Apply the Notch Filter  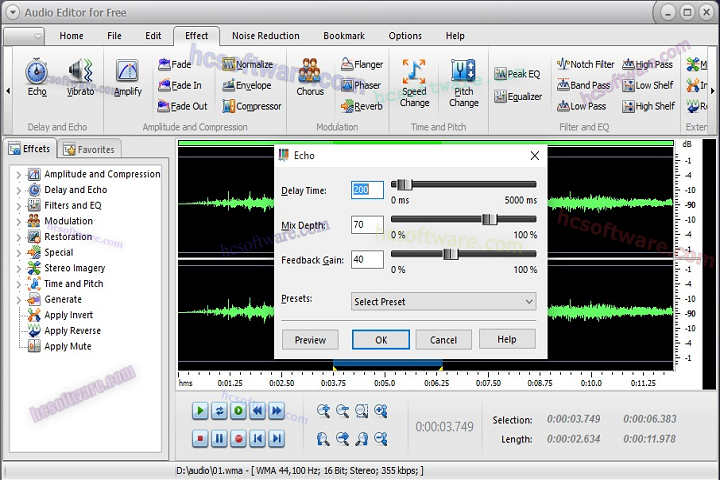pos(585,64)
